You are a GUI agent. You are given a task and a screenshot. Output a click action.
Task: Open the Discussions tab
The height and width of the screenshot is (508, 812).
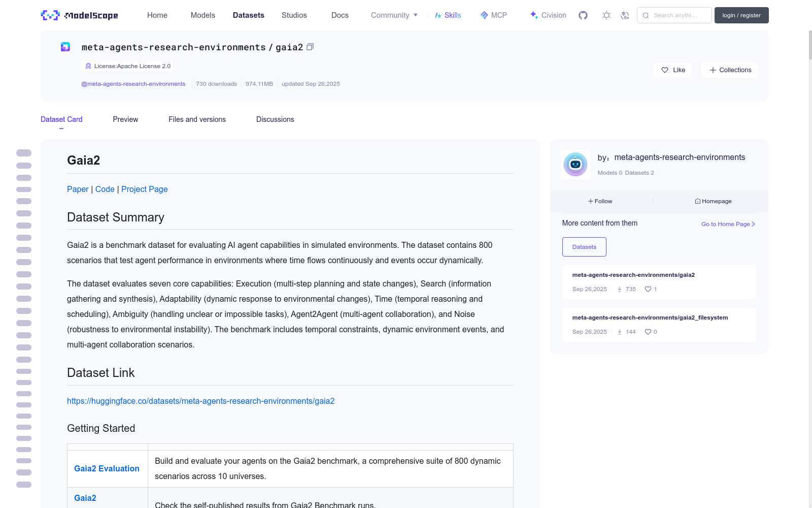point(275,119)
